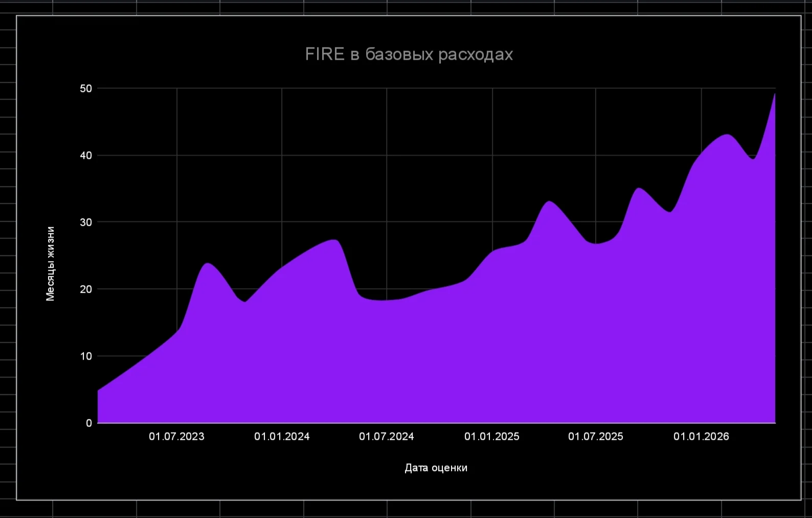Viewport: 812px width, 518px height.
Task: Click the 10 value on vertical axis
Action: pos(86,356)
